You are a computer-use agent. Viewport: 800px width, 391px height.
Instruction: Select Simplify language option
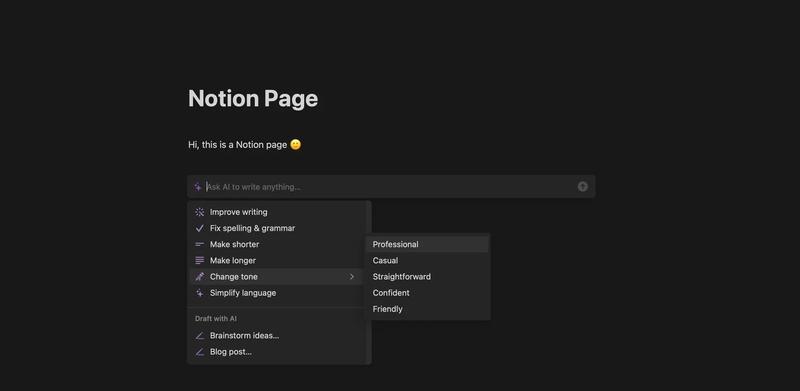[276, 293]
